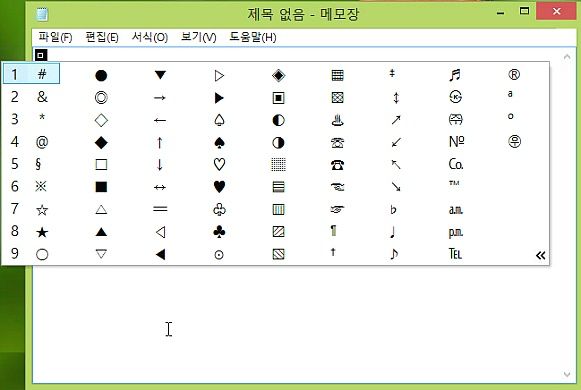
Task: Open the 보기(V) menu
Action: (198, 37)
